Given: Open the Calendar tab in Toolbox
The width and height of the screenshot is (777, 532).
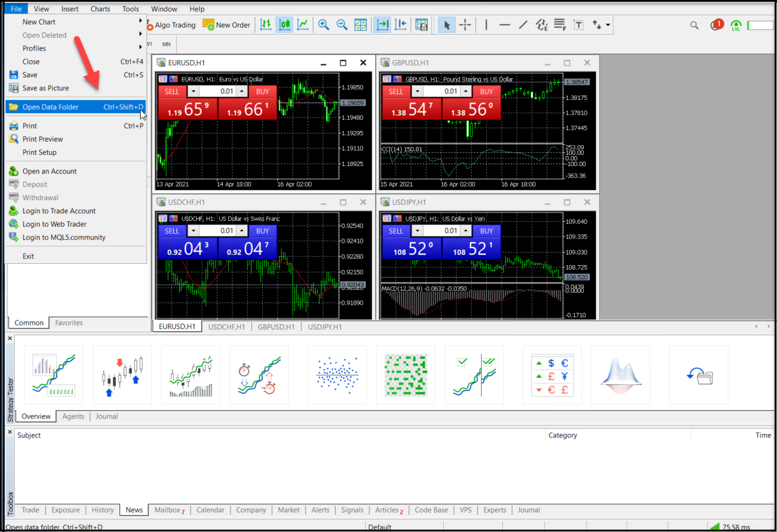Looking at the screenshot, I should [210, 510].
